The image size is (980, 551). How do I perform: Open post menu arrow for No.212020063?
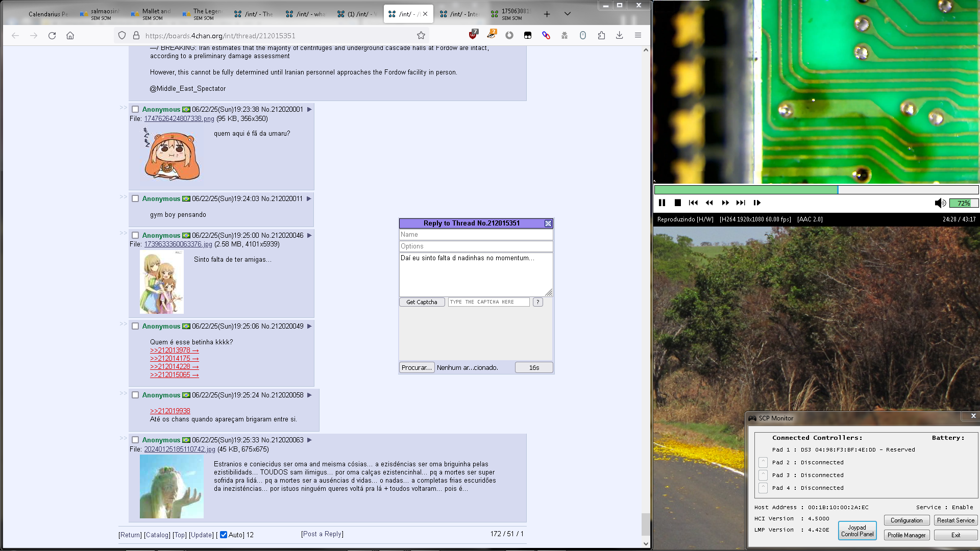(x=309, y=440)
